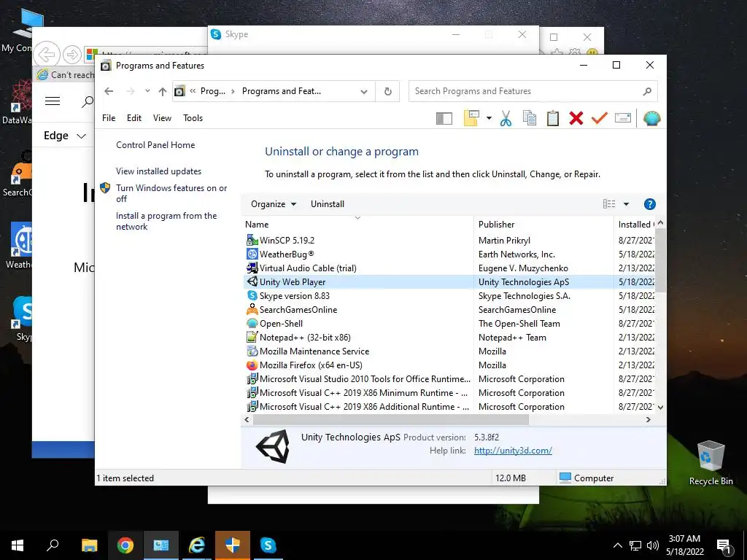Click View installed updates link

158,171
